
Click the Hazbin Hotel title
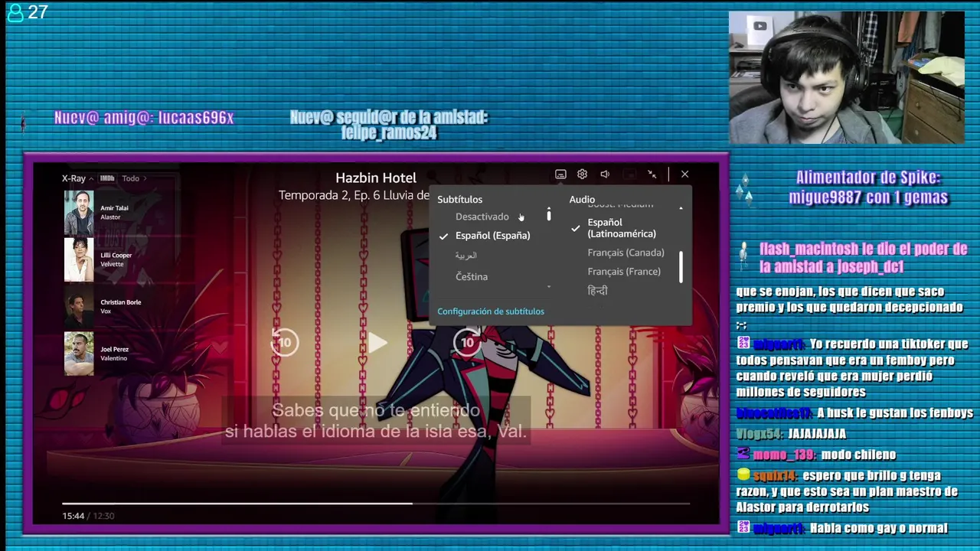(376, 178)
